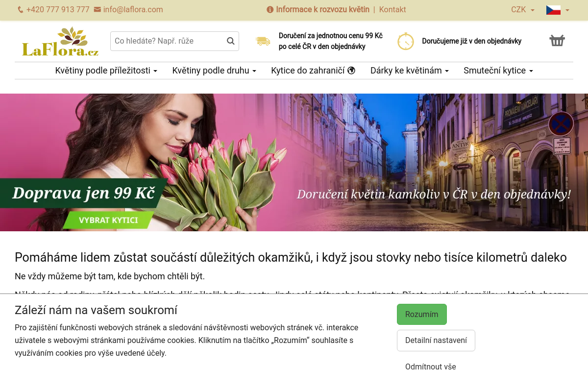The image size is (588, 392).
Task: Click the Záleží nám na vašem soukromí heading
Action: [96, 310]
